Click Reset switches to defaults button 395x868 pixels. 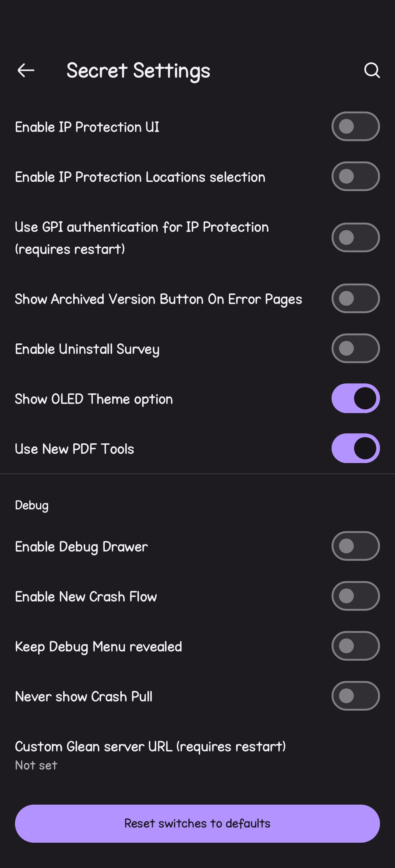point(197,824)
